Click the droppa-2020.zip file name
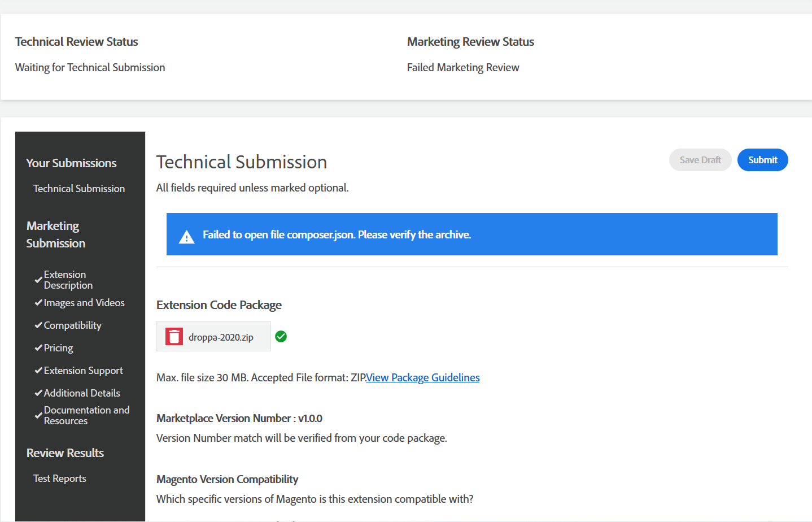The height and width of the screenshot is (522, 812). 221,337
